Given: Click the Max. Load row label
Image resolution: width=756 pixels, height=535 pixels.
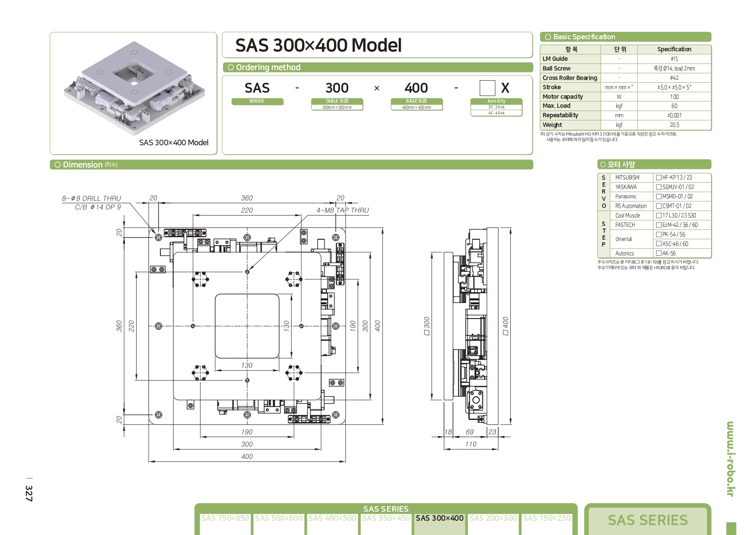Looking at the screenshot, I should click(556, 106).
